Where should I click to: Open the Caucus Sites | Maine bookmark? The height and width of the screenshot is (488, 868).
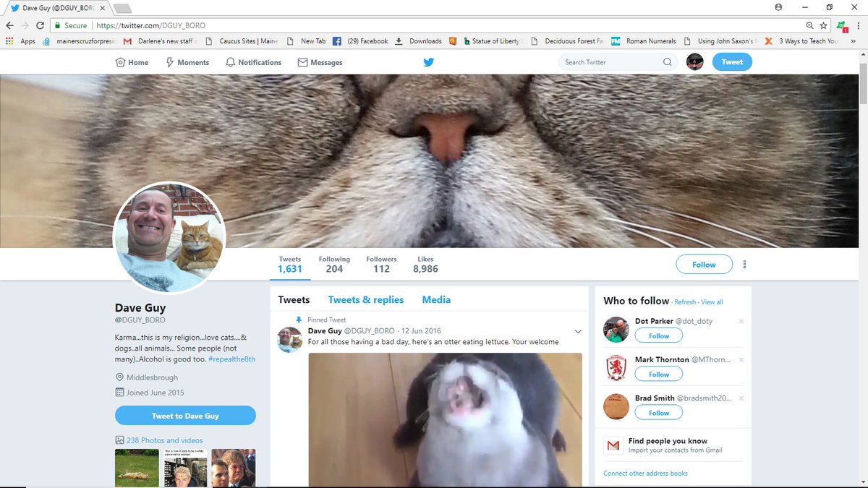click(242, 41)
